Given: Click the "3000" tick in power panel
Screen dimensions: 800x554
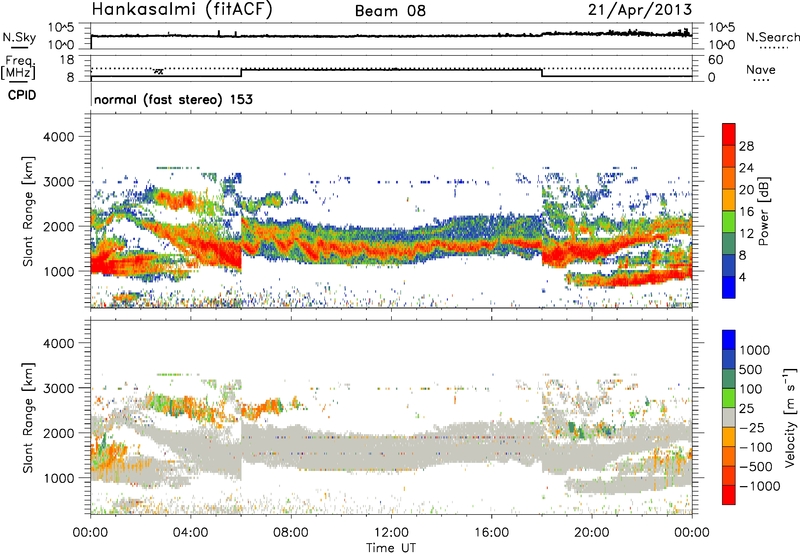Looking at the screenshot, I should click(x=58, y=182).
